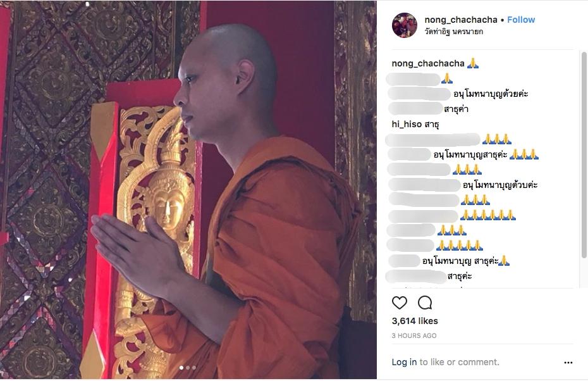This screenshot has height=381, width=588.
Task: Click the 3 HOURS AGO timestamp
Action: [414, 336]
